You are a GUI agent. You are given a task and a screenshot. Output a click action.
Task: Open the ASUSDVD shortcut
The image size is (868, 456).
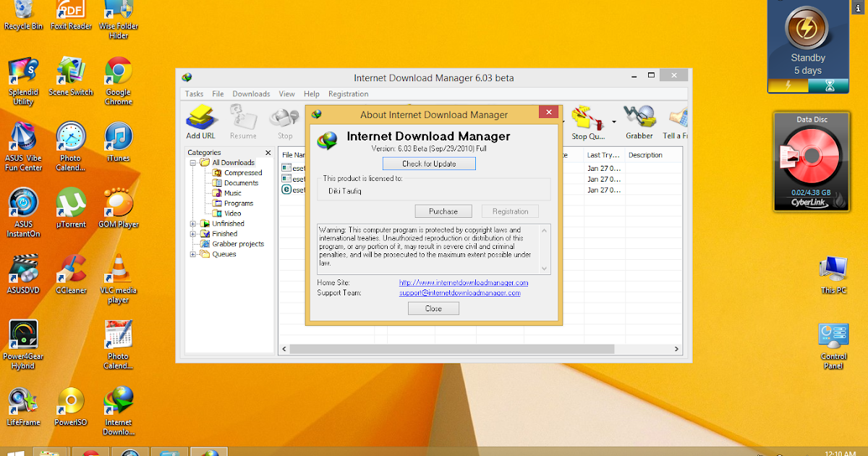23,274
